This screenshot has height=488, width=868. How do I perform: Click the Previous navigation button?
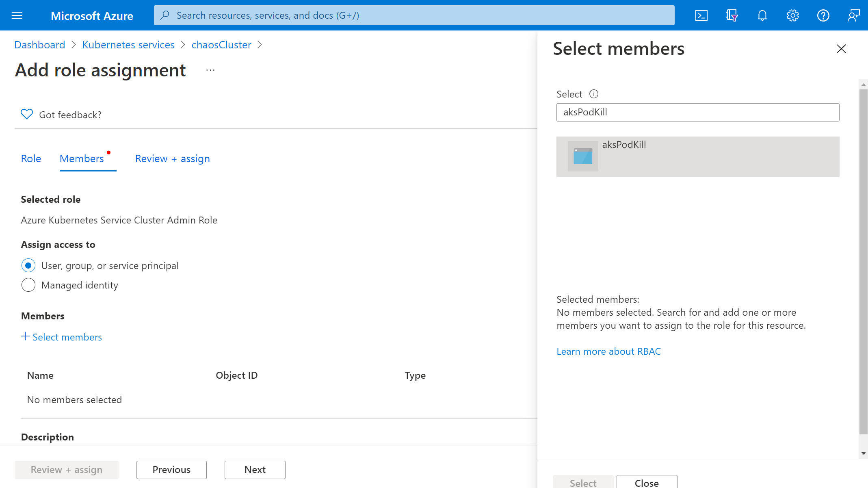tap(172, 469)
